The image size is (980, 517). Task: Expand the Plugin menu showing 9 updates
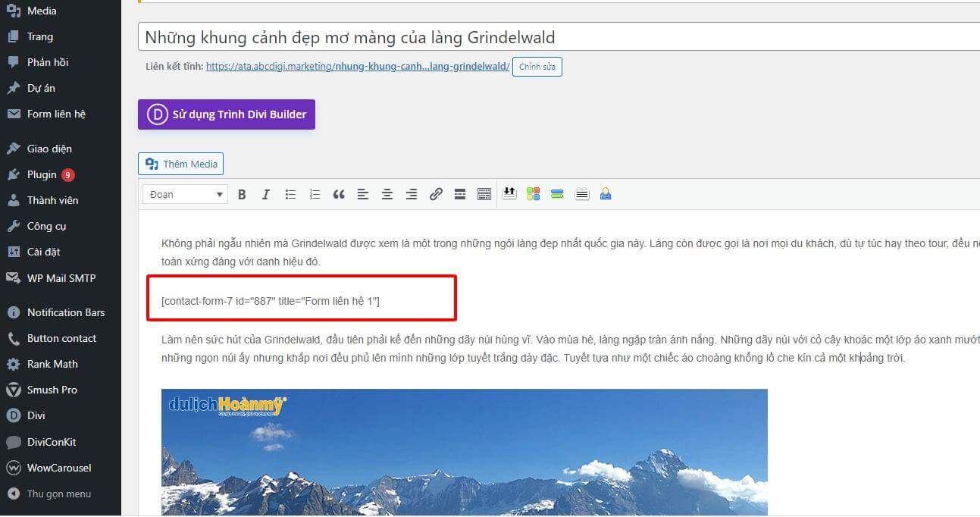(x=42, y=174)
